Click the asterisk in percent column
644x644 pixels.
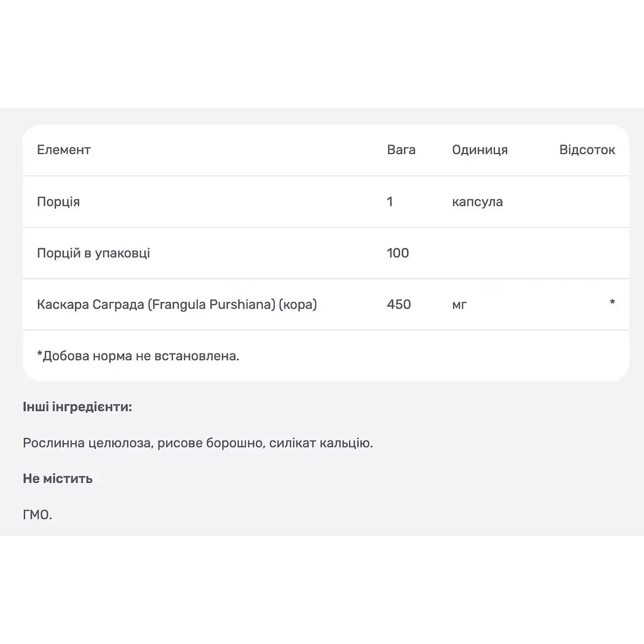pos(612,303)
